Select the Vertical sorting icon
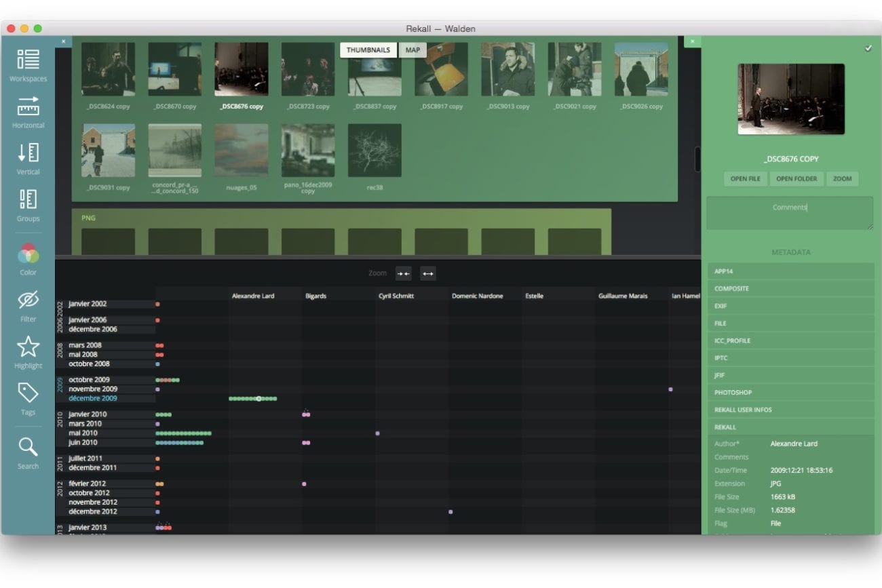This screenshot has height=588, width=882. tap(28, 153)
